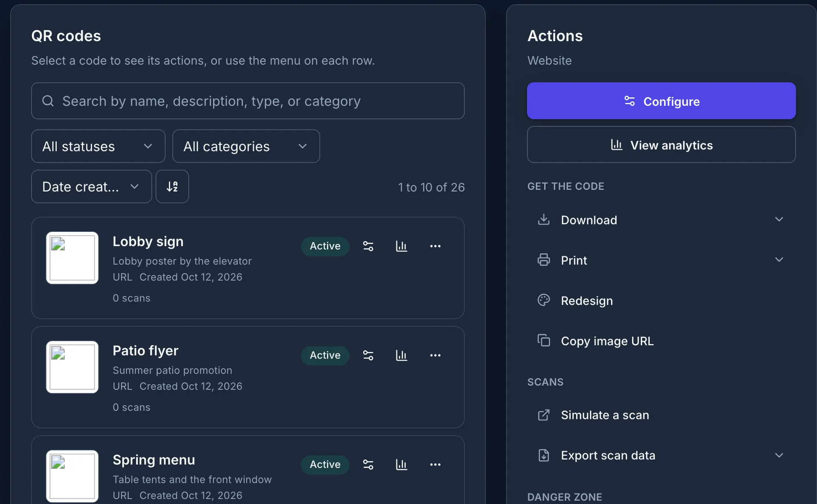Choose Redesign in the Actions panel

661,301
